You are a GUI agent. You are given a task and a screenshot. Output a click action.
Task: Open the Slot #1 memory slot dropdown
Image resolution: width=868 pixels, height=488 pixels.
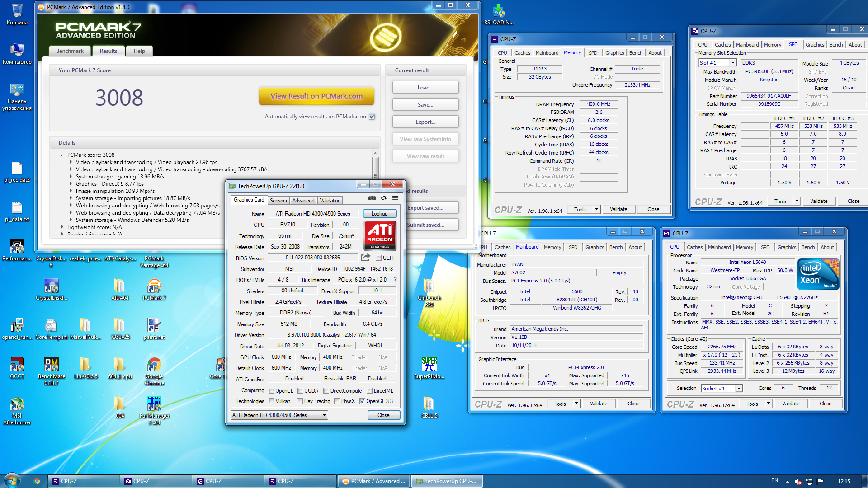tap(718, 63)
